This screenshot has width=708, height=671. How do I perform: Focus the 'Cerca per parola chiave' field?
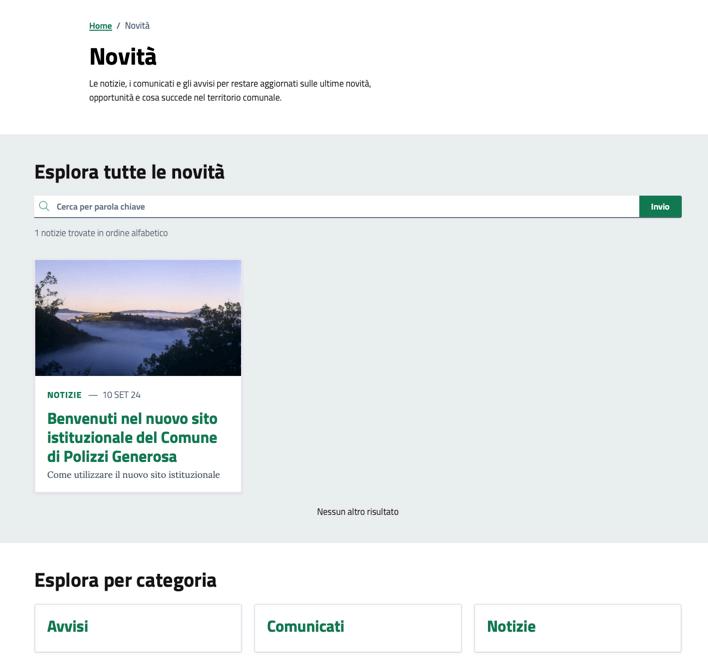click(336, 206)
